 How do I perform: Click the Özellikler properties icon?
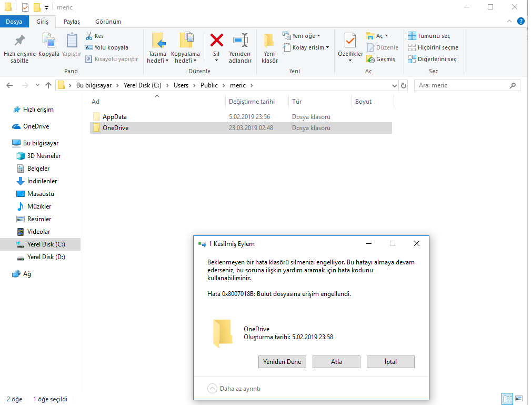tap(350, 41)
